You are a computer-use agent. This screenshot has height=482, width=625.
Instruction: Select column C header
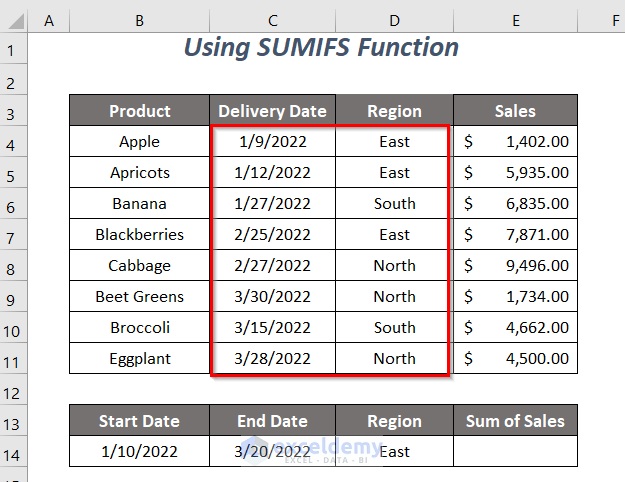(272, 18)
